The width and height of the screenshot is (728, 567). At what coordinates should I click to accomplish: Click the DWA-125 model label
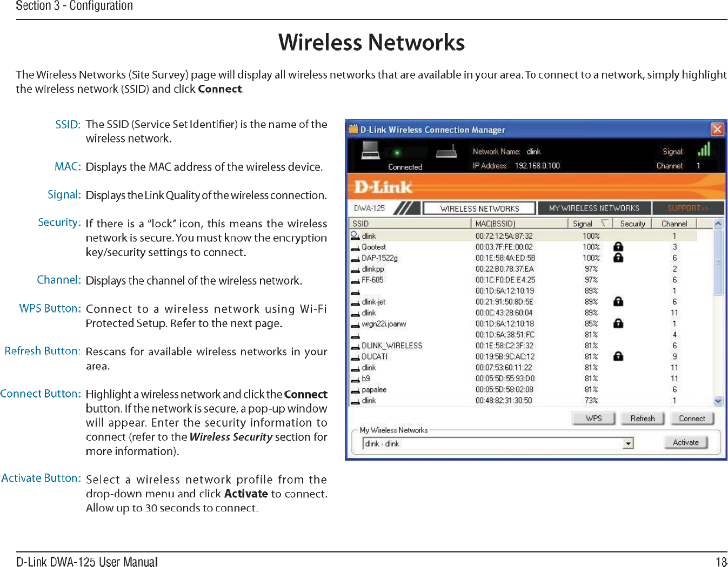click(369, 208)
